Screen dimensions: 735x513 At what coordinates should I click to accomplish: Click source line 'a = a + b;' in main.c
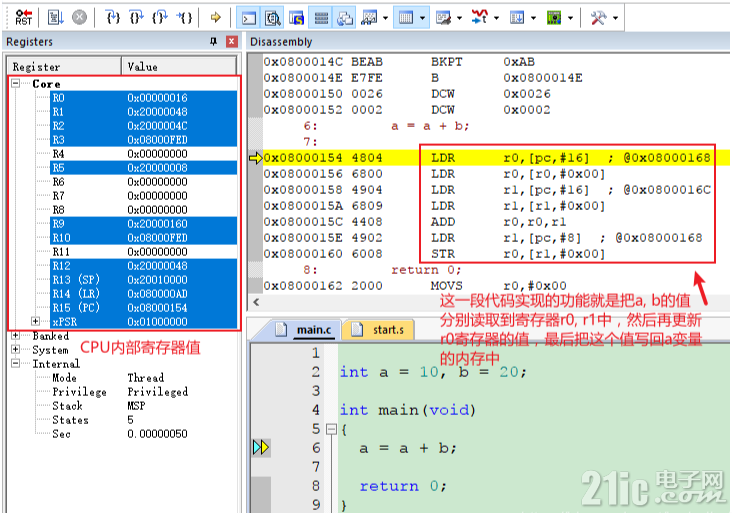pyautogui.click(x=408, y=448)
